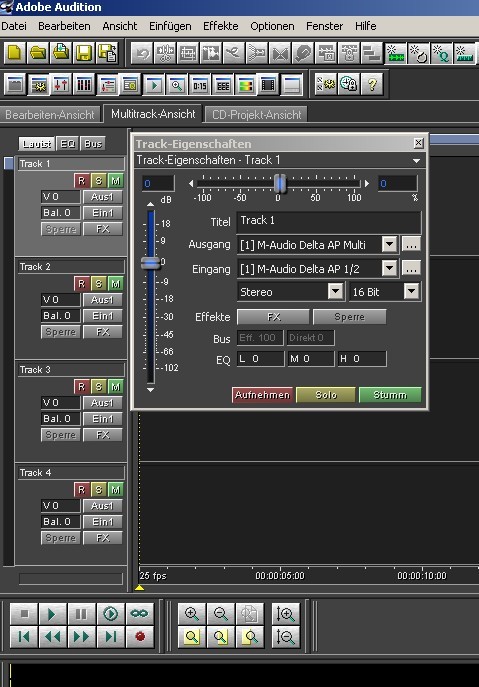479x687 pixels.
Task: Click the New session icon in toolbar
Action: pyautogui.click(x=14, y=53)
